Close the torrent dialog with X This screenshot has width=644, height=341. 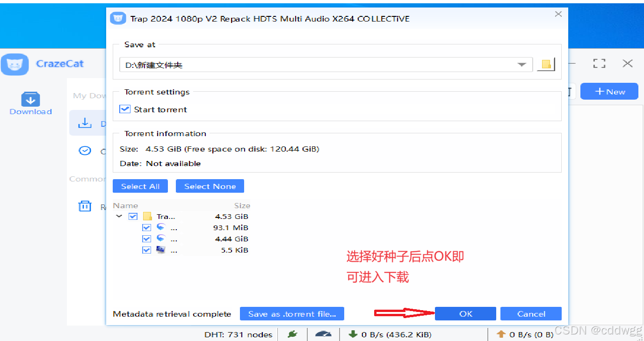click(x=558, y=15)
